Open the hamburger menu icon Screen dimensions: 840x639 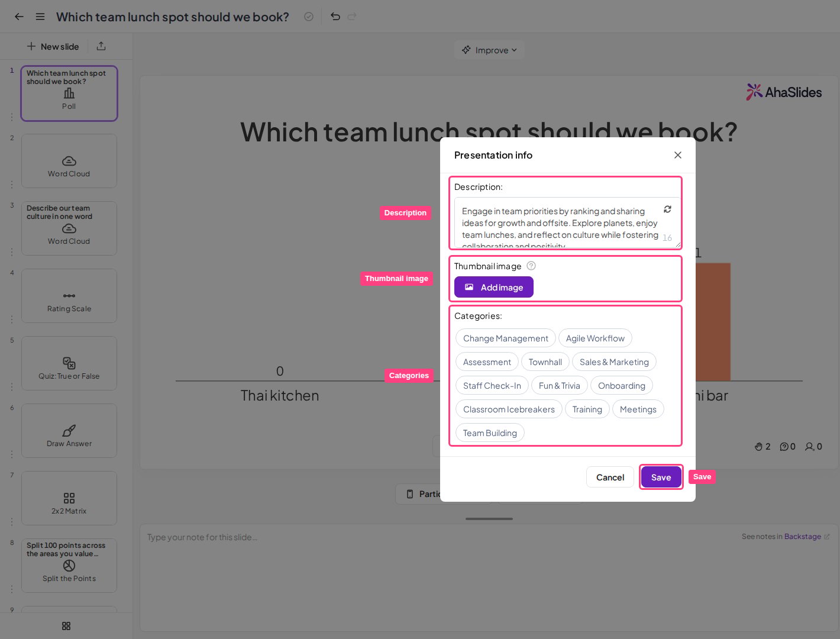tap(40, 17)
